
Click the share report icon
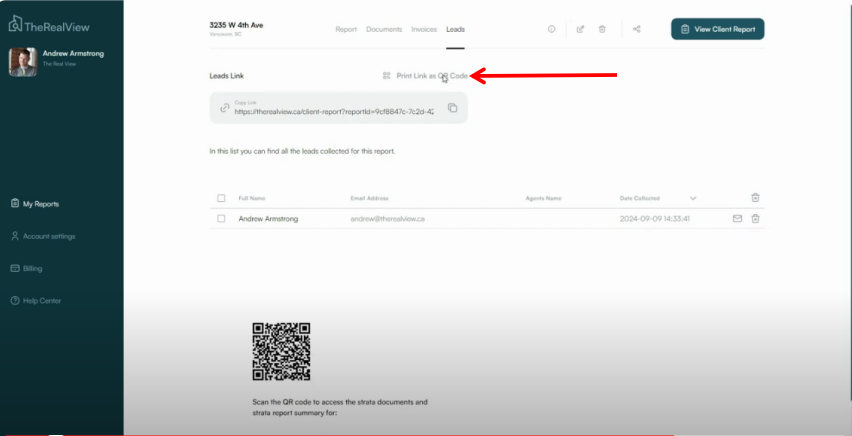pyautogui.click(x=637, y=29)
